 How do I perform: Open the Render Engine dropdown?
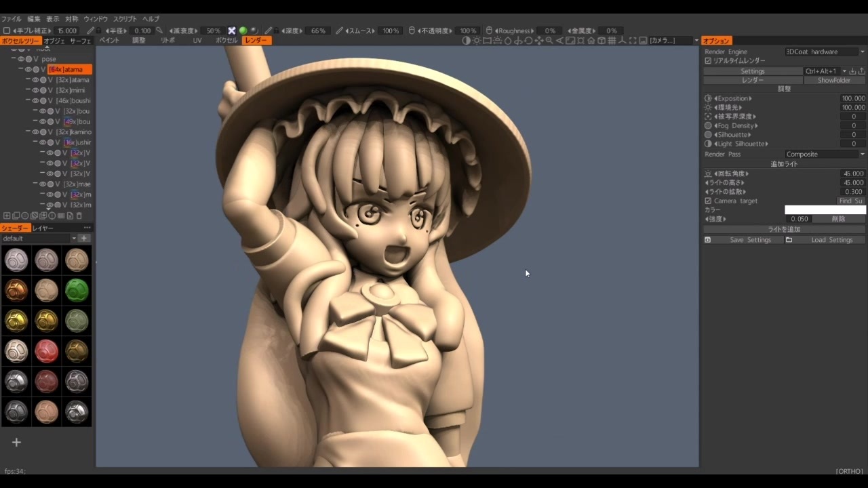(x=825, y=52)
